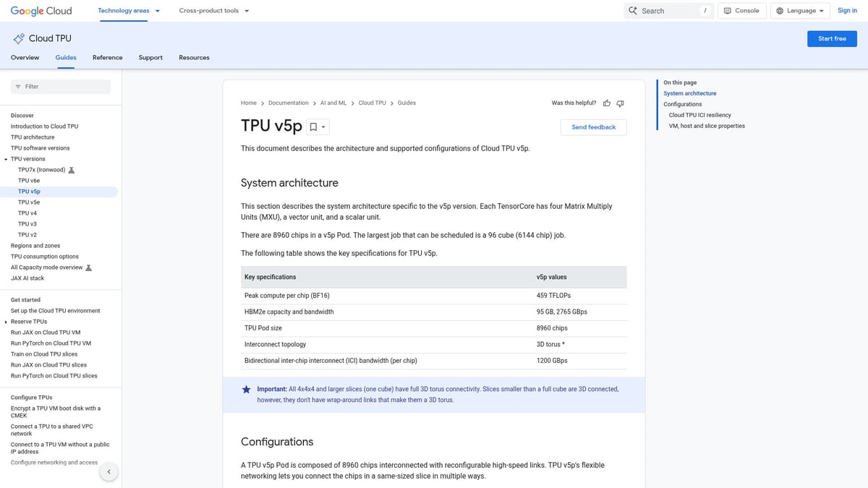Open JAX AI stack in sidebar
This screenshot has height=488, width=868.
(27, 278)
